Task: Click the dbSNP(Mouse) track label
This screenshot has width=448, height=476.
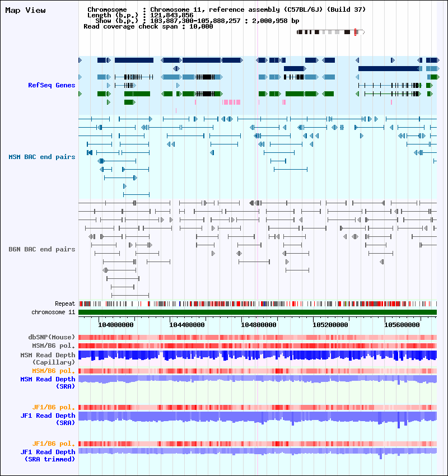Action: pyautogui.click(x=52, y=337)
